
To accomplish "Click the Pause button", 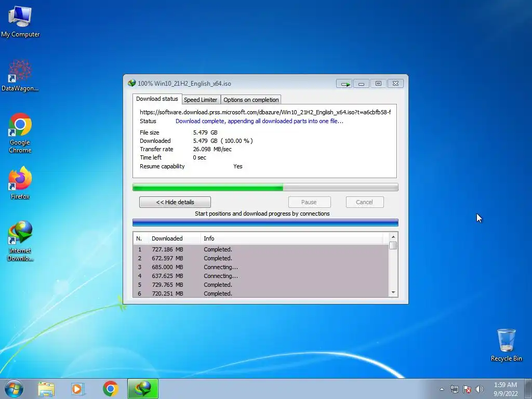I will 309,202.
